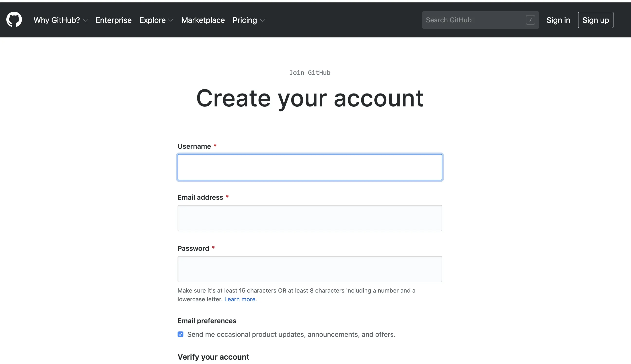Screen dimensions: 631x364
Task: Uncheck the product updates email checkbox
Action: 180,334
